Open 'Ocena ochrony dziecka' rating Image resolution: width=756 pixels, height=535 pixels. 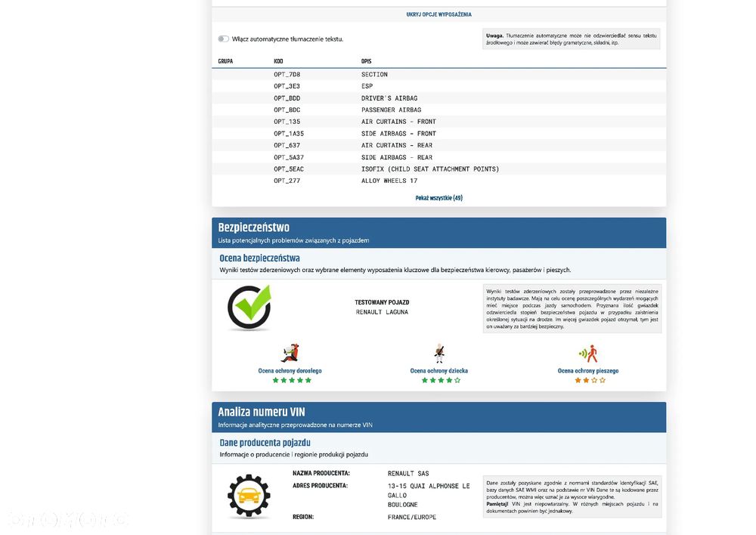(x=438, y=370)
